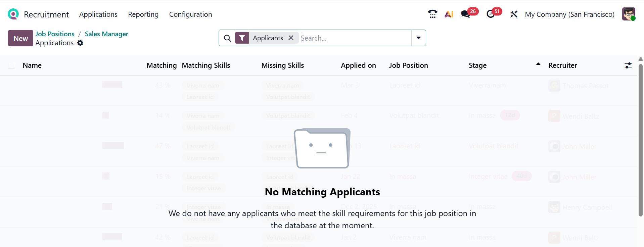Open the activities clock icon
Viewport: 644px width, 247px height.
click(491, 14)
